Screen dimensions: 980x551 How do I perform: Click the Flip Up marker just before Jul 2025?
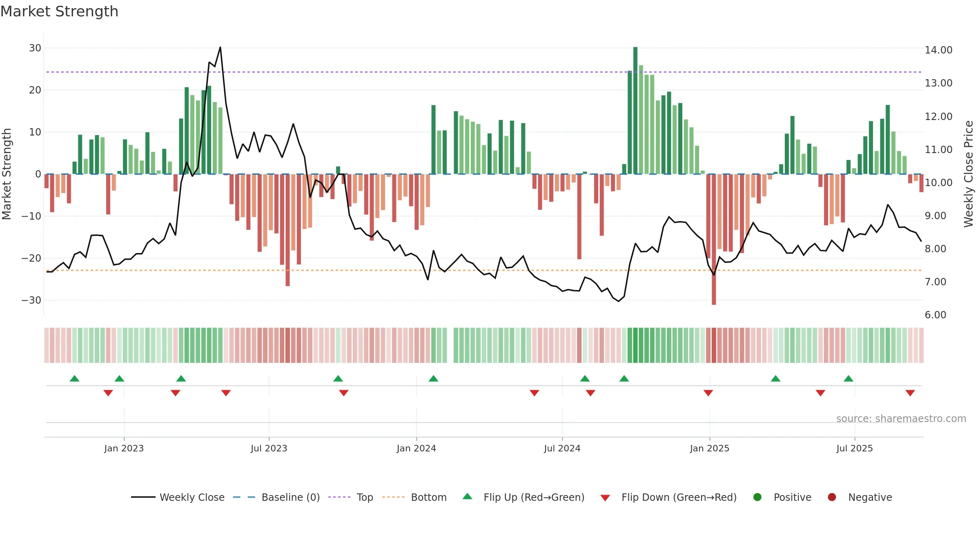[x=849, y=378]
